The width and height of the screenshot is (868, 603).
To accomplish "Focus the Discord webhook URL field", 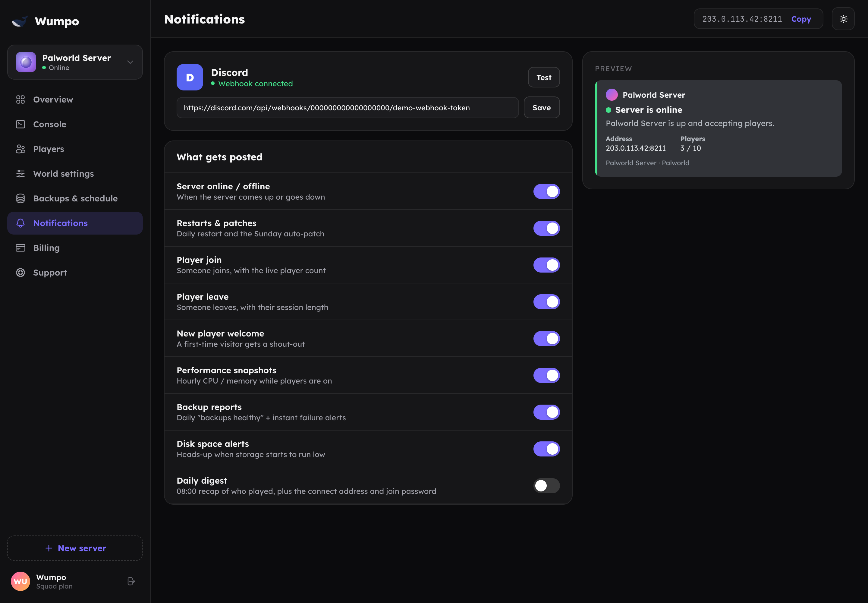I will point(348,108).
